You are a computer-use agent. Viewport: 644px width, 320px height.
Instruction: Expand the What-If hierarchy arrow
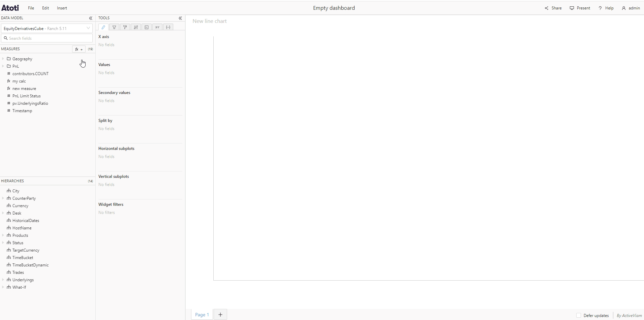coord(3,287)
